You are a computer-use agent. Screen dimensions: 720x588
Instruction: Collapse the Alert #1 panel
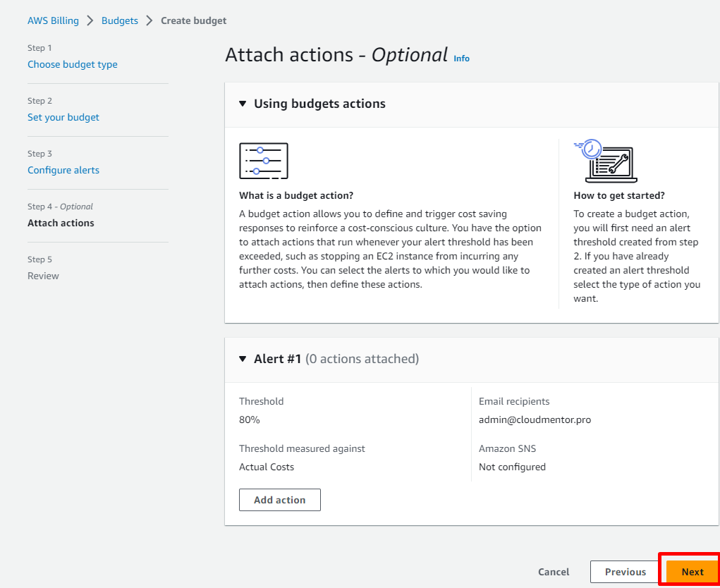click(x=243, y=359)
